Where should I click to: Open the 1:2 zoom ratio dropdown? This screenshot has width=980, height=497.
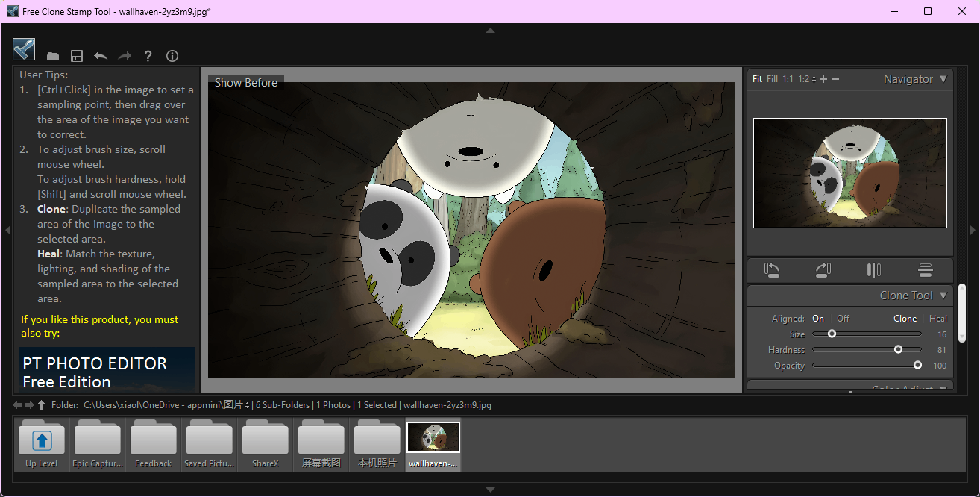[807, 79]
